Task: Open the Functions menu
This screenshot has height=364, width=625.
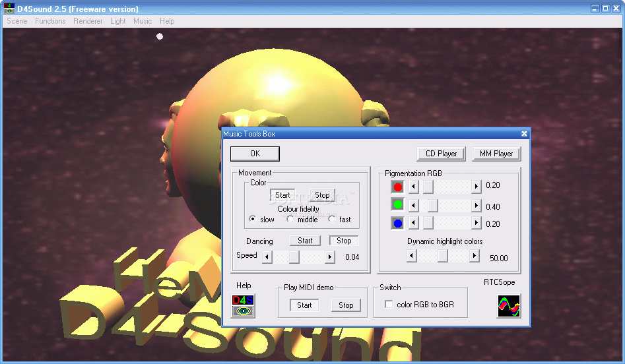Action: coord(50,21)
